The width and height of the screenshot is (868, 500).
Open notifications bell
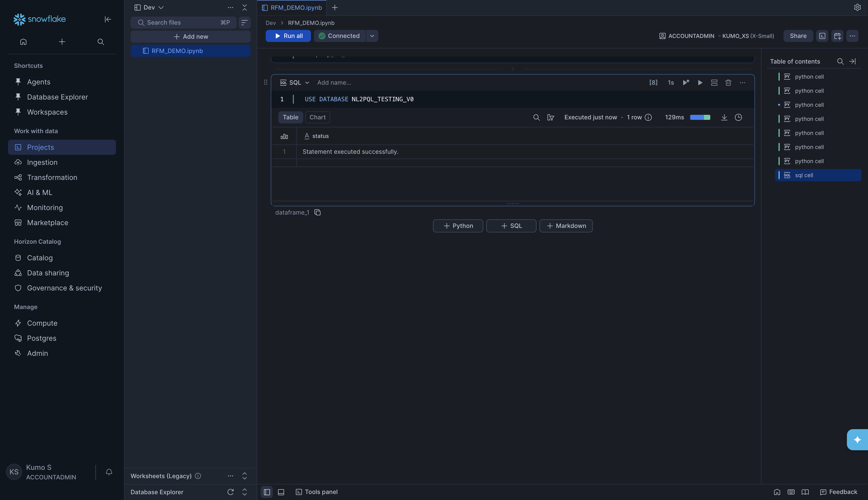[x=109, y=472]
